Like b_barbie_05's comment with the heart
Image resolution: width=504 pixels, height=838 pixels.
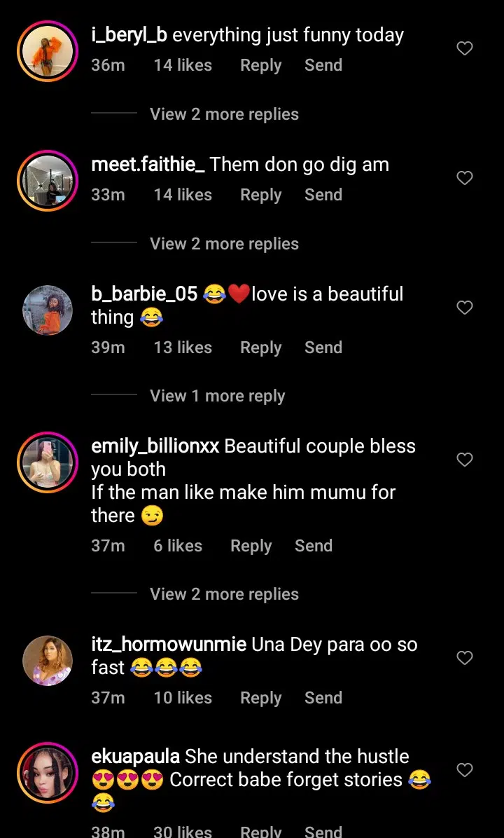tap(465, 308)
